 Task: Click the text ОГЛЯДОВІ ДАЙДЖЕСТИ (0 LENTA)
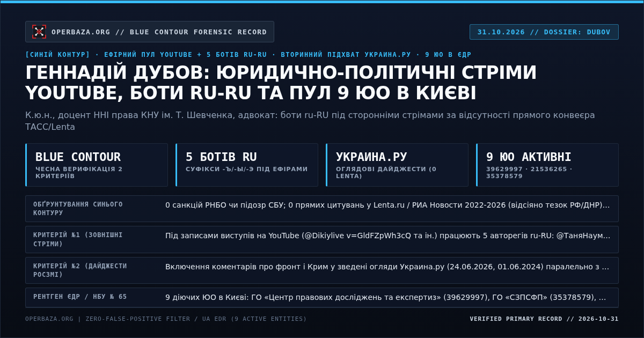386,172
